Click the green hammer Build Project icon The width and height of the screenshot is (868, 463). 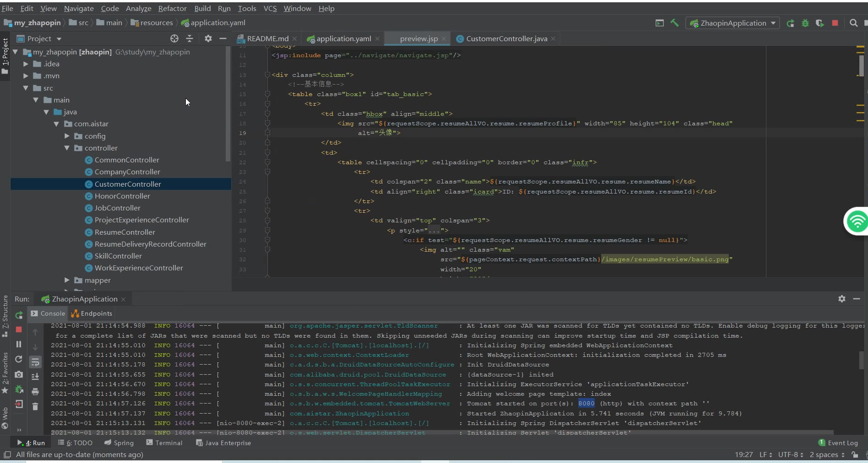tap(674, 23)
